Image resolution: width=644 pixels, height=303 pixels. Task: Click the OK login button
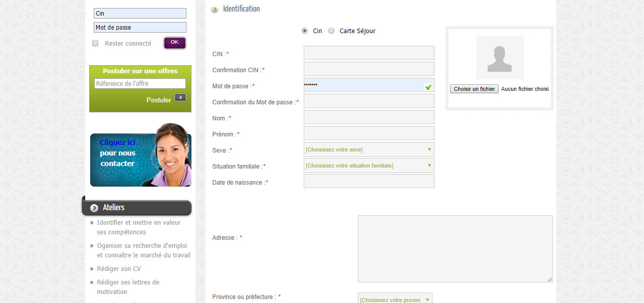tap(174, 43)
